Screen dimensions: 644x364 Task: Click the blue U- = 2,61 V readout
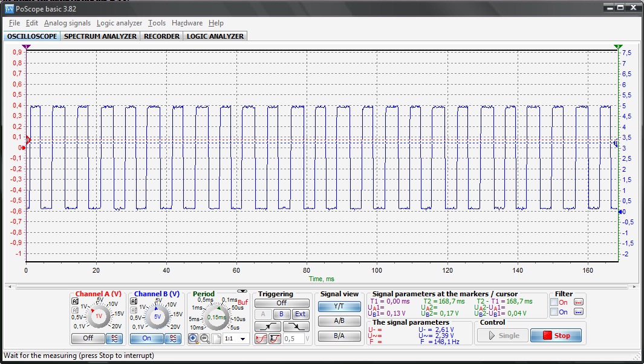pos(436,330)
